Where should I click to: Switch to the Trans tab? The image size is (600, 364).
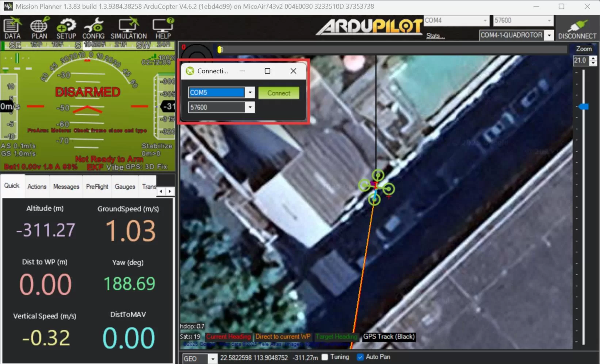pos(149,186)
